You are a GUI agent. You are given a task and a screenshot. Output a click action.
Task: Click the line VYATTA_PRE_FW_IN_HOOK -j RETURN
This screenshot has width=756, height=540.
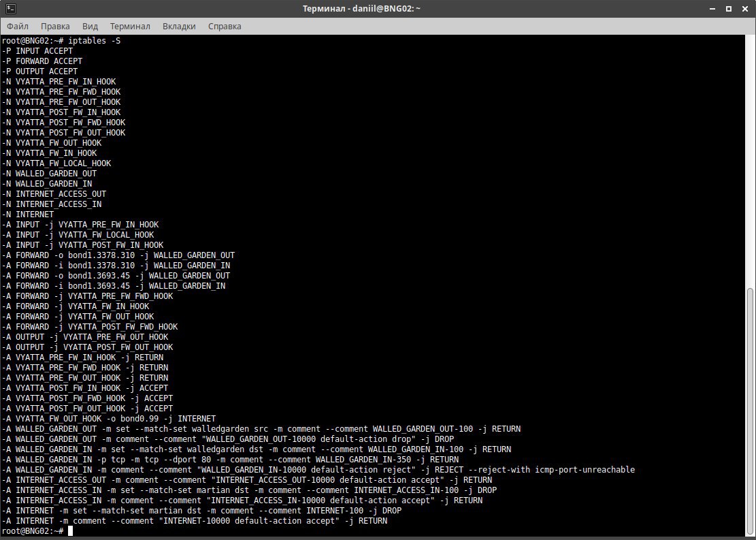(82, 358)
